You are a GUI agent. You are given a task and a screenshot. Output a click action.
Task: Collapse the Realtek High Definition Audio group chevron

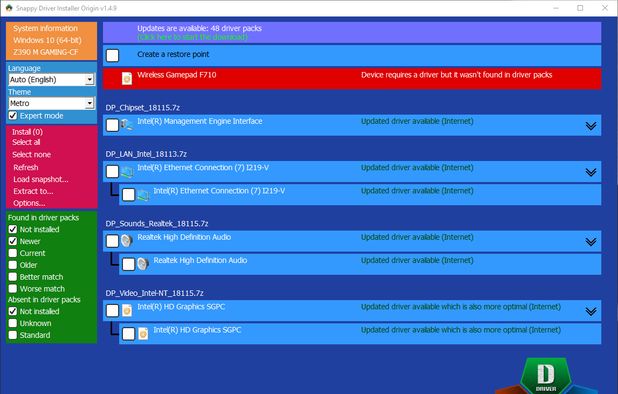click(x=590, y=242)
